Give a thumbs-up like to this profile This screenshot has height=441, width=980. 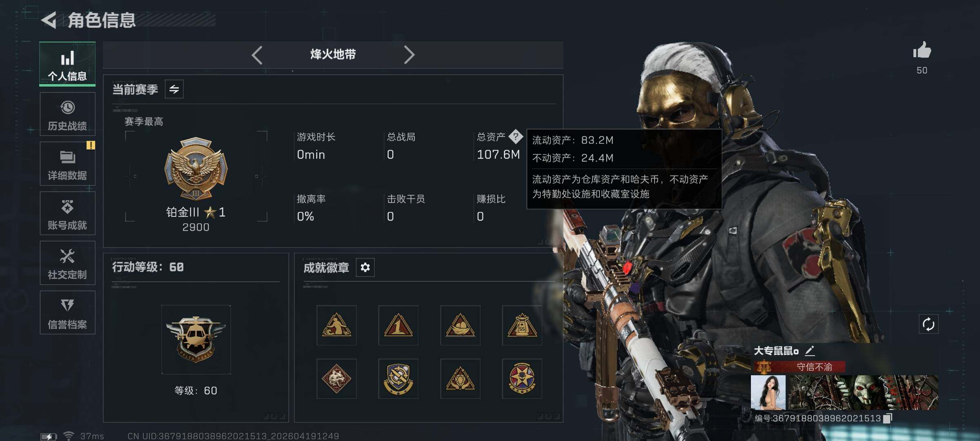point(922,51)
